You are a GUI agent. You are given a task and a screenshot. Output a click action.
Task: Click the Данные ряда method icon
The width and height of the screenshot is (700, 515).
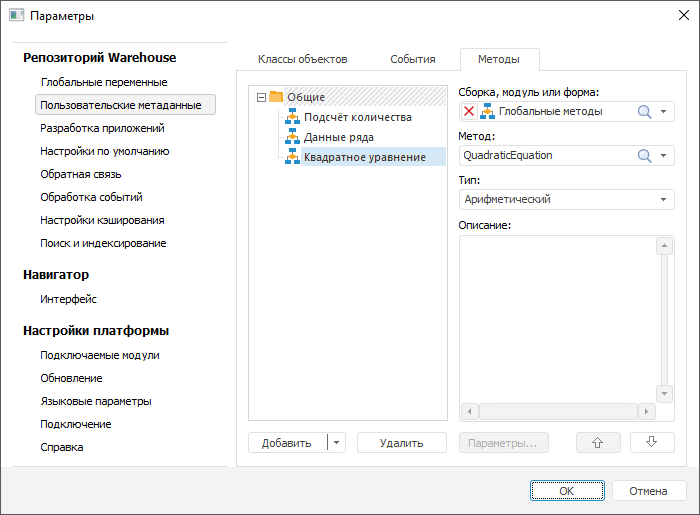coord(293,137)
